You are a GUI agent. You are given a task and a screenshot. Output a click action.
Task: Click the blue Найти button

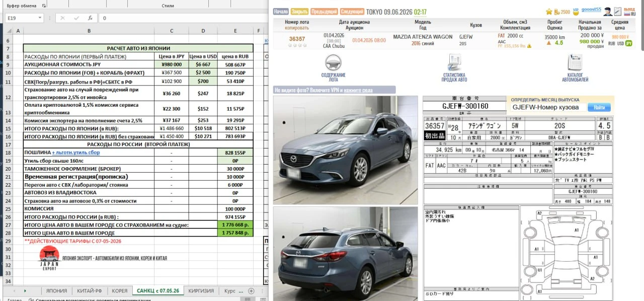(599, 107)
